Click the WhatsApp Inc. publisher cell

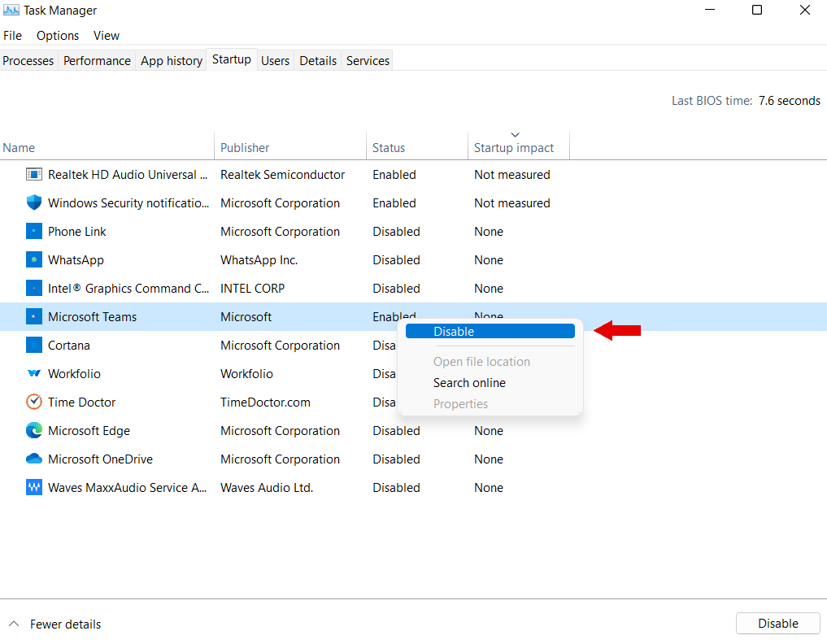click(x=259, y=260)
